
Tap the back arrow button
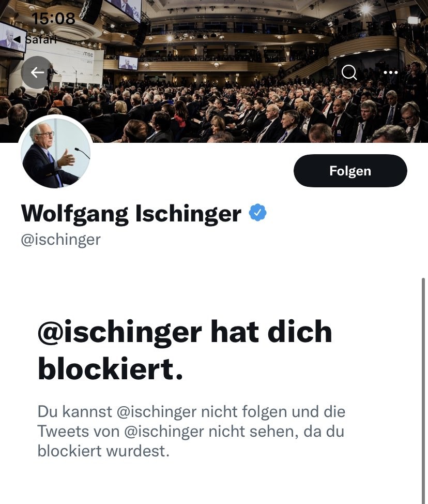(x=37, y=72)
